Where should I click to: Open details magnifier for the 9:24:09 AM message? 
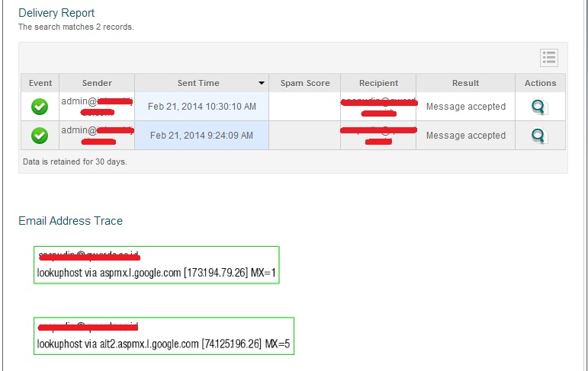(x=539, y=136)
